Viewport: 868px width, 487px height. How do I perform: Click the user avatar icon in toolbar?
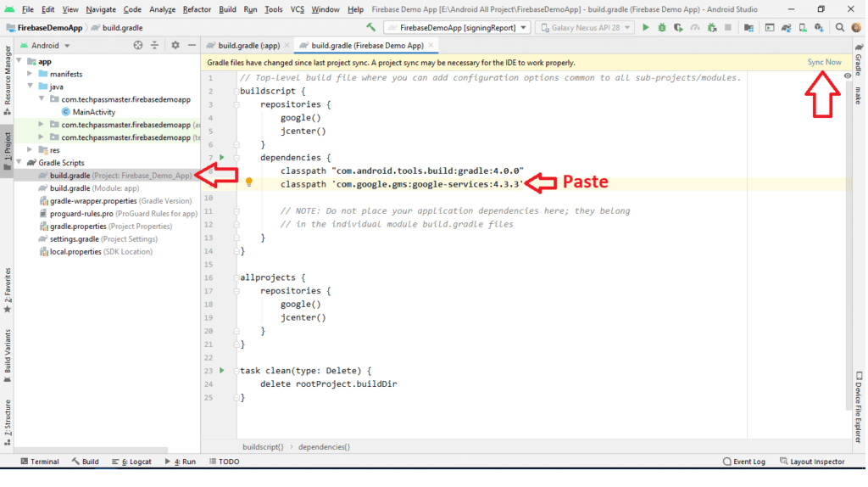coord(856,27)
